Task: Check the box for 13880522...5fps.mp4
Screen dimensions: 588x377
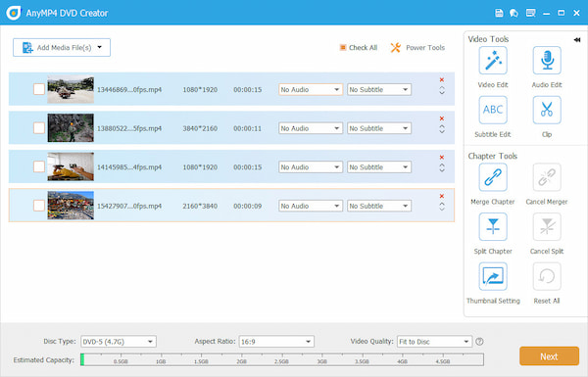Action: (x=39, y=128)
